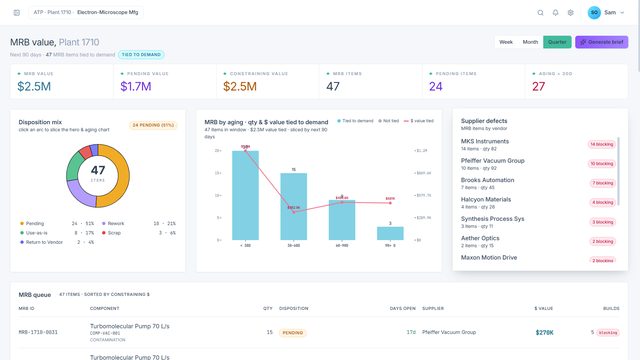Click the 60-90d aging bar
The width and height of the screenshot is (640, 360).
tap(342, 220)
